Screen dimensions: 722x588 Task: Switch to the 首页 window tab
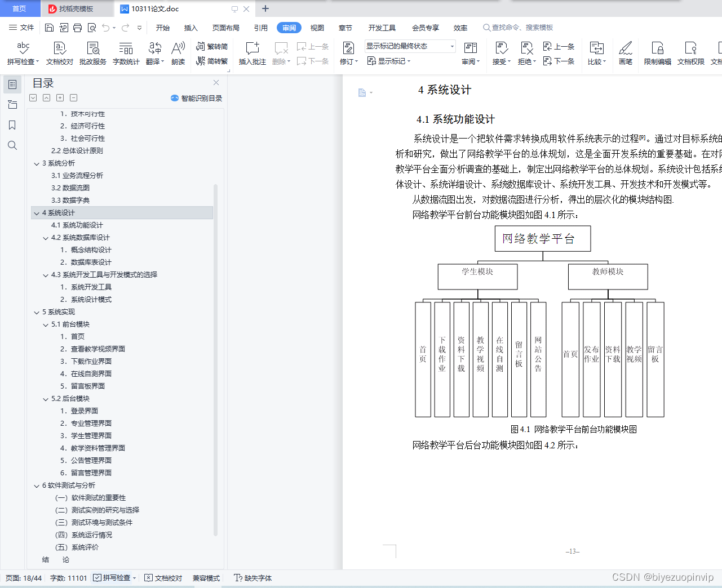click(20, 9)
